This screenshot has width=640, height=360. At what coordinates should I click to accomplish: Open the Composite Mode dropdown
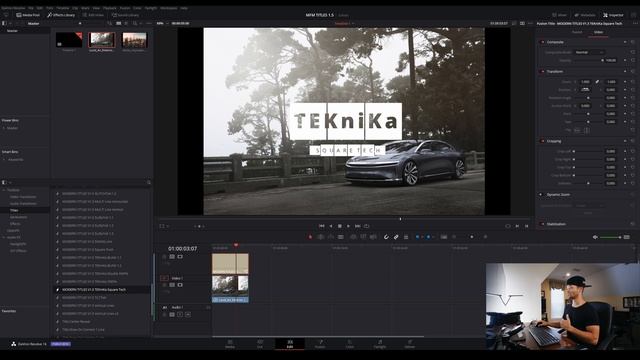tap(589, 52)
